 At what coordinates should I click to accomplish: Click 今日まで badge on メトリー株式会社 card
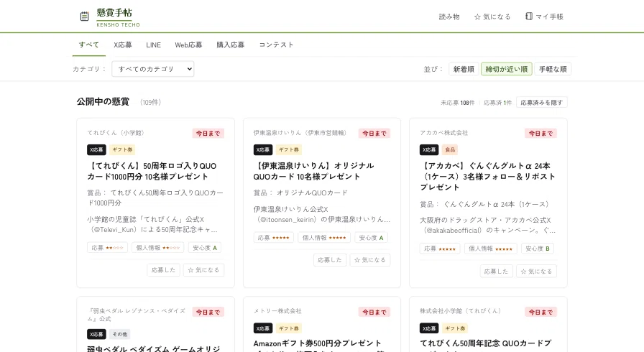[x=374, y=312]
